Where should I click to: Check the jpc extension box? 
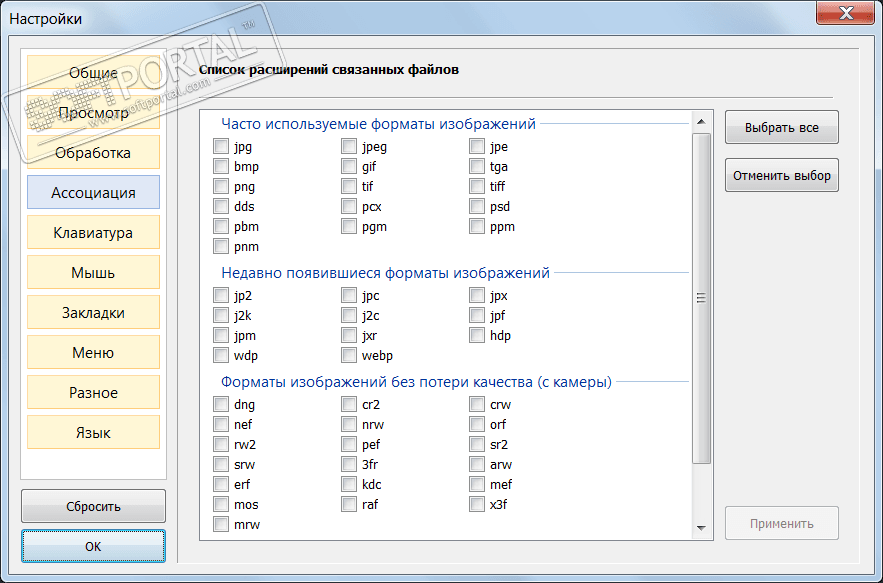[x=349, y=295]
